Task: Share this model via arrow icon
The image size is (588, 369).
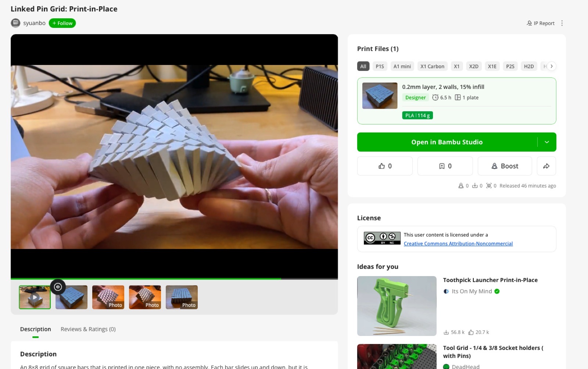Action: click(546, 166)
